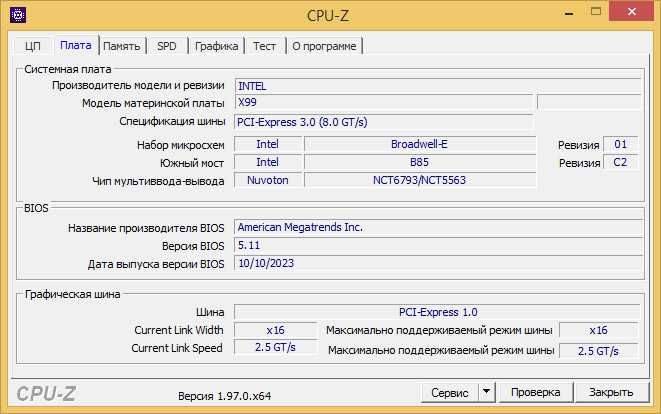Click the INTEL manufacturer field
This screenshot has height=414, width=661.
(x=438, y=86)
